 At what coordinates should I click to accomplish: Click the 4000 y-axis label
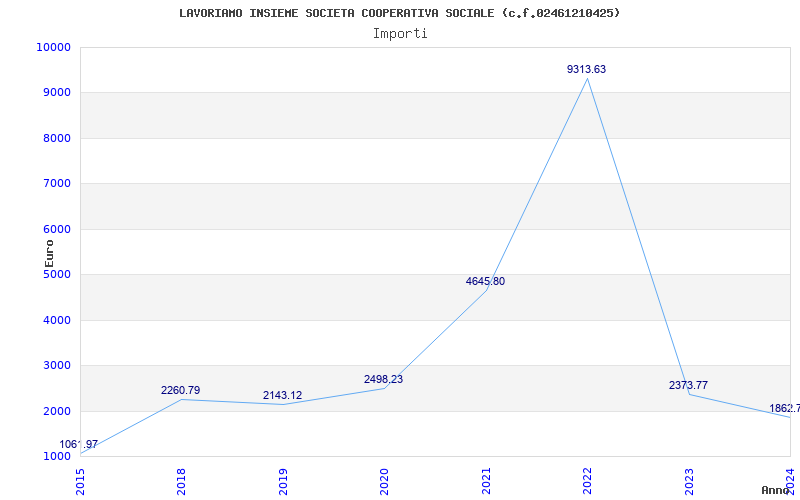pyautogui.click(x=56, y=320)
